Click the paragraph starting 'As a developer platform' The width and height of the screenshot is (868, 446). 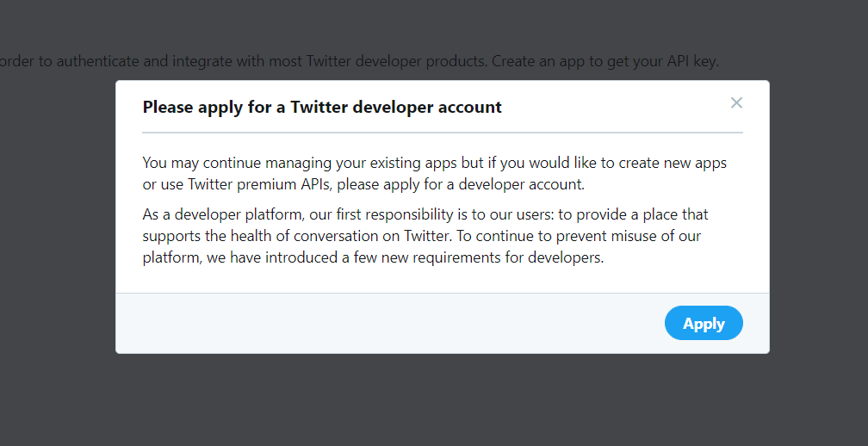point(425,236)
